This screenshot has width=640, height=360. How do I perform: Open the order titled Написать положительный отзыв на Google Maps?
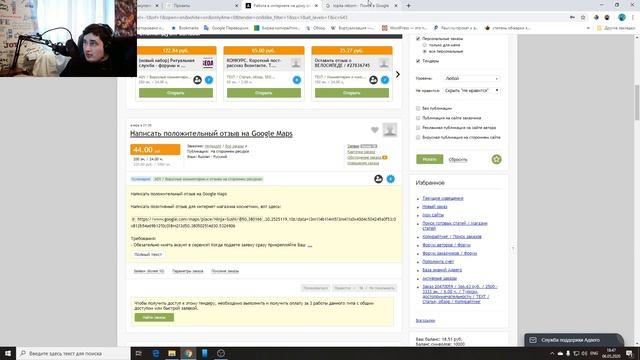pyautogui.click(x=211, y=133)
